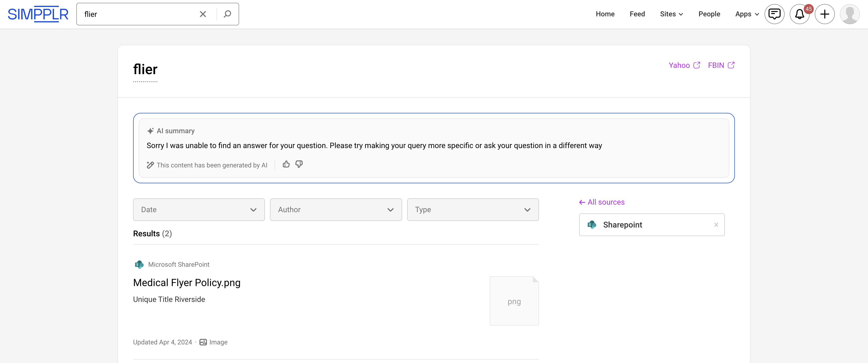868x363 pixels.
Task: Click the Microsoft SharePoint icon on the result
Action: tap(139, 264)
